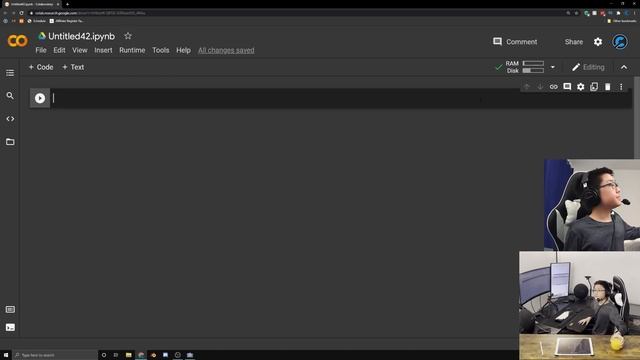Screen dimensions: 640x360
Task: Open more cell actions menu
Action: pyautogui.click(x=621, y=87)
